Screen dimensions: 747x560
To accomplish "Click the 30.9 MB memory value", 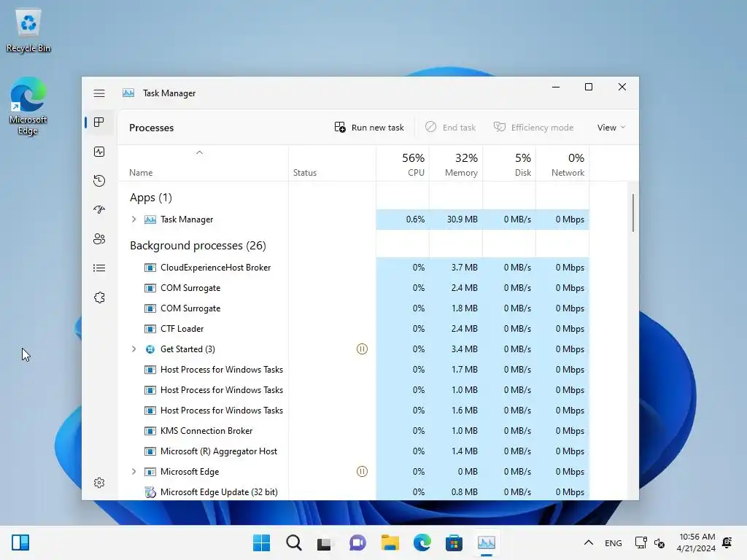I will (x=462, y=219).
